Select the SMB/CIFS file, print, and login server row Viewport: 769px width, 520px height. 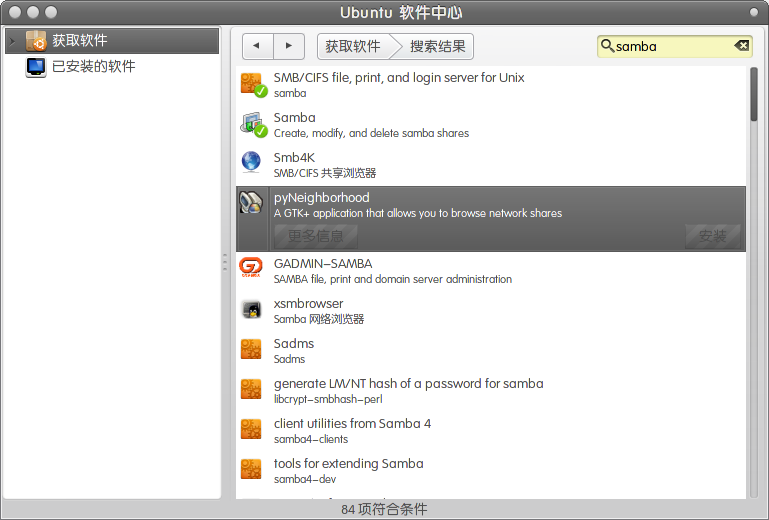[491, 85]
